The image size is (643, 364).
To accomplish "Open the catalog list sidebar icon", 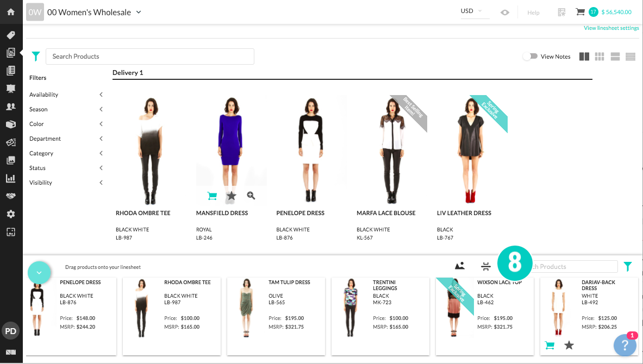I will 11,71.
